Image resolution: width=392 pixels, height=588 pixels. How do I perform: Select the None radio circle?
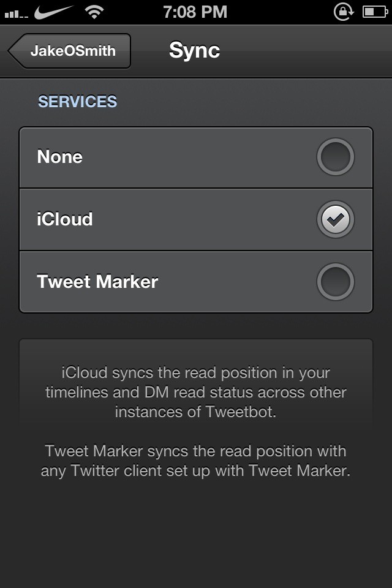pos(335,157)
